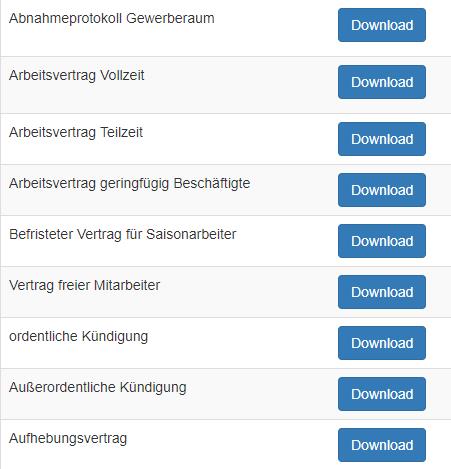Click the word Beschäftigte in the list

tap(212, 183)
